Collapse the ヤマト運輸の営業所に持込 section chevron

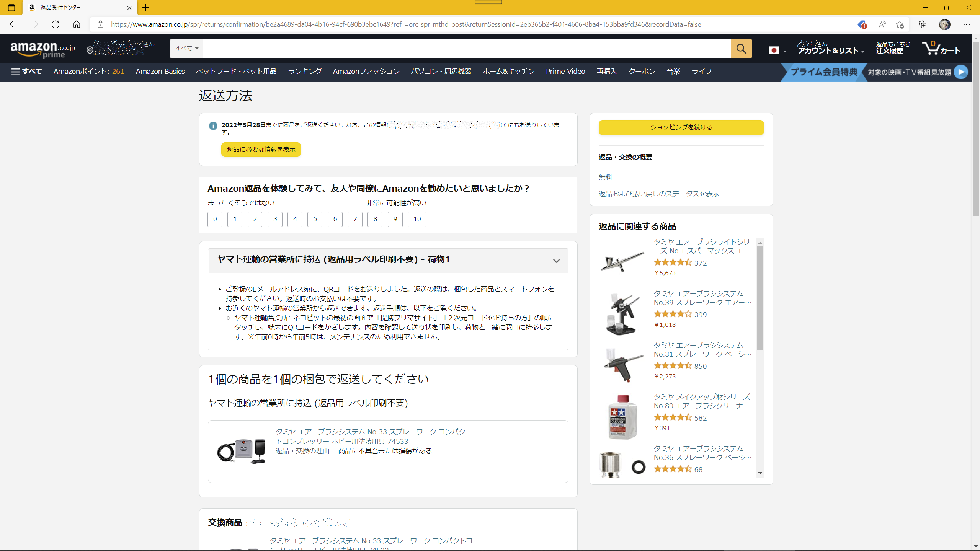tap(556, 261)
